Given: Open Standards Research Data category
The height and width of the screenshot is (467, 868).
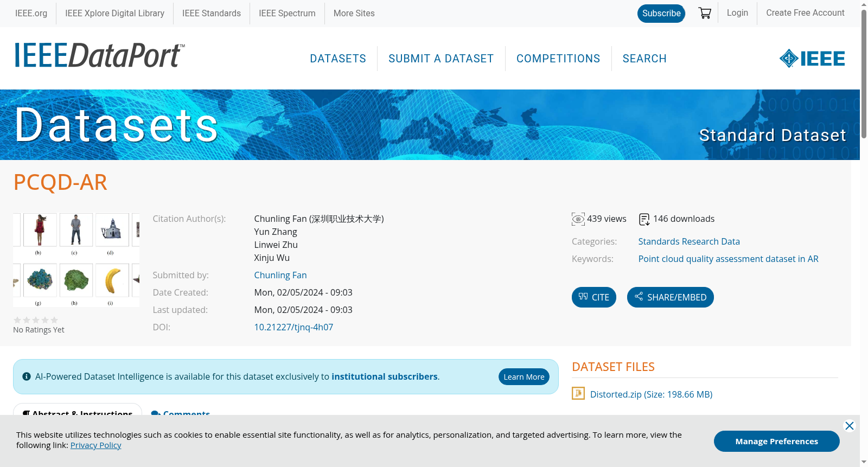Looking at the screenshot, I should pyautogui.click(x=689, y=241).
